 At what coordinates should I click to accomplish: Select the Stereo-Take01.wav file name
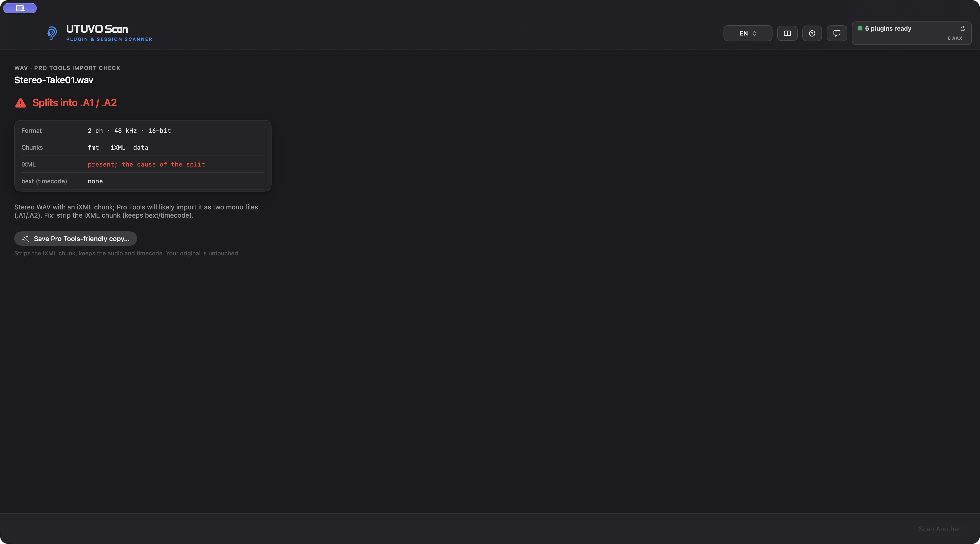54,80
